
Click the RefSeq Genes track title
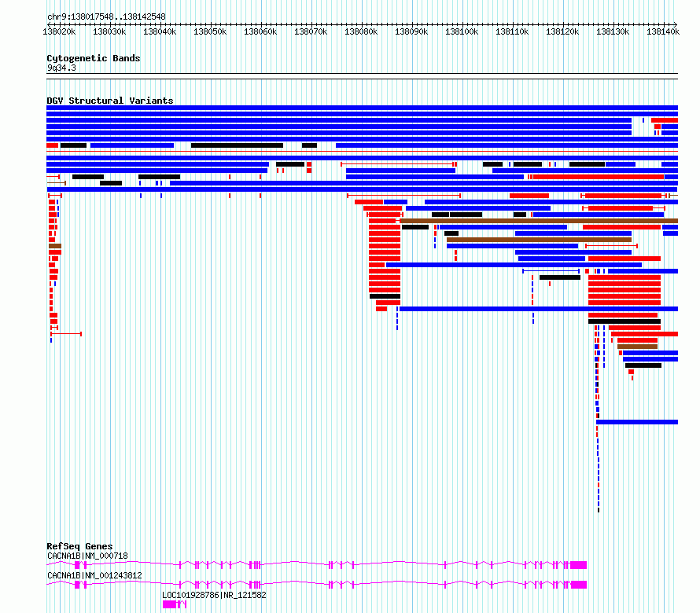tap(79, 546)
